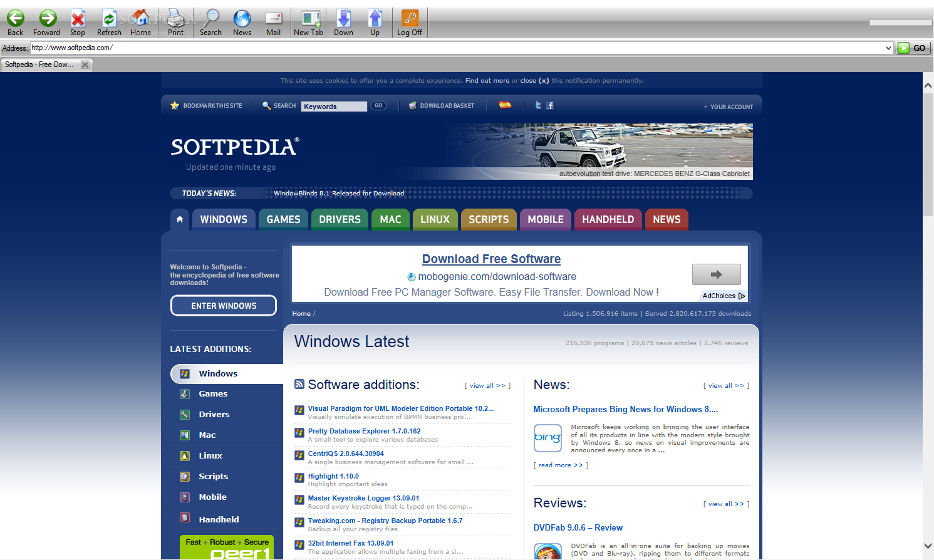Image resolution: width=934 pixels, height=560 pixels.
Task: Close the Softpedia browser tab
Action: pyautogui.click(x=85, y=65)
